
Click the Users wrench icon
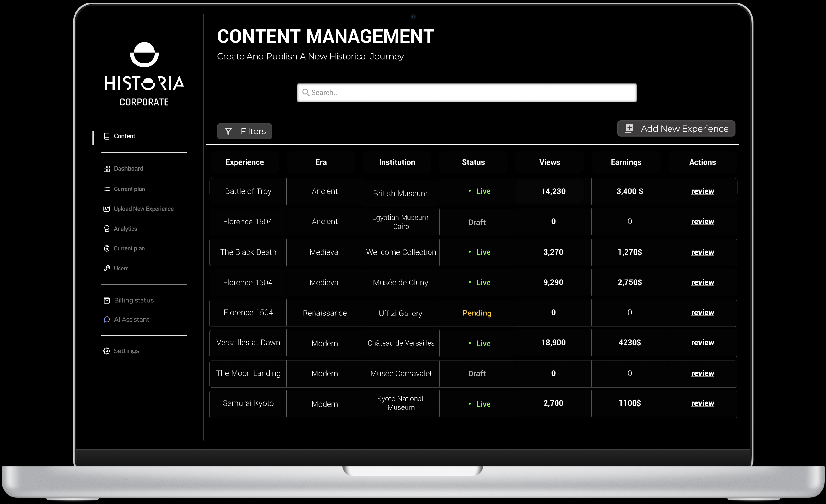point(107,269)
